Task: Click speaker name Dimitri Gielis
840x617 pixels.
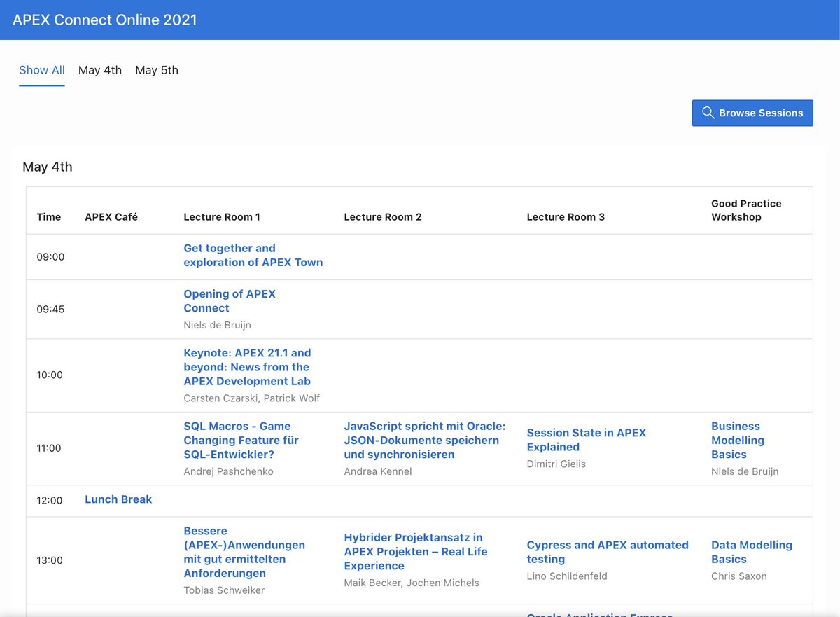Action: pyautogui.click(x=556, y=464)
